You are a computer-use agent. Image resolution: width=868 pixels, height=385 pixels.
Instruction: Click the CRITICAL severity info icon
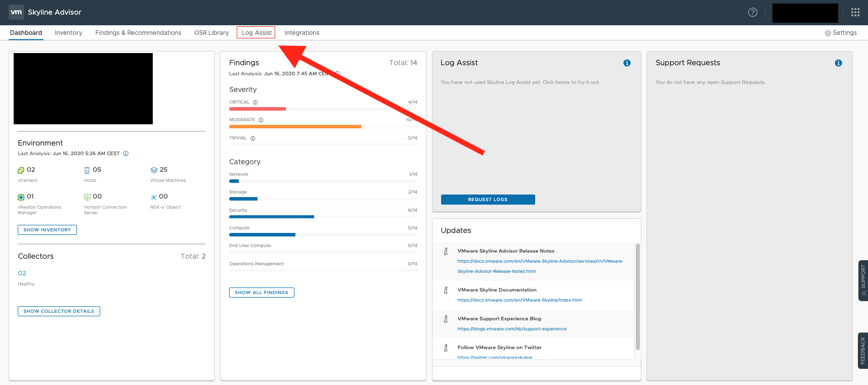point(255,102)
